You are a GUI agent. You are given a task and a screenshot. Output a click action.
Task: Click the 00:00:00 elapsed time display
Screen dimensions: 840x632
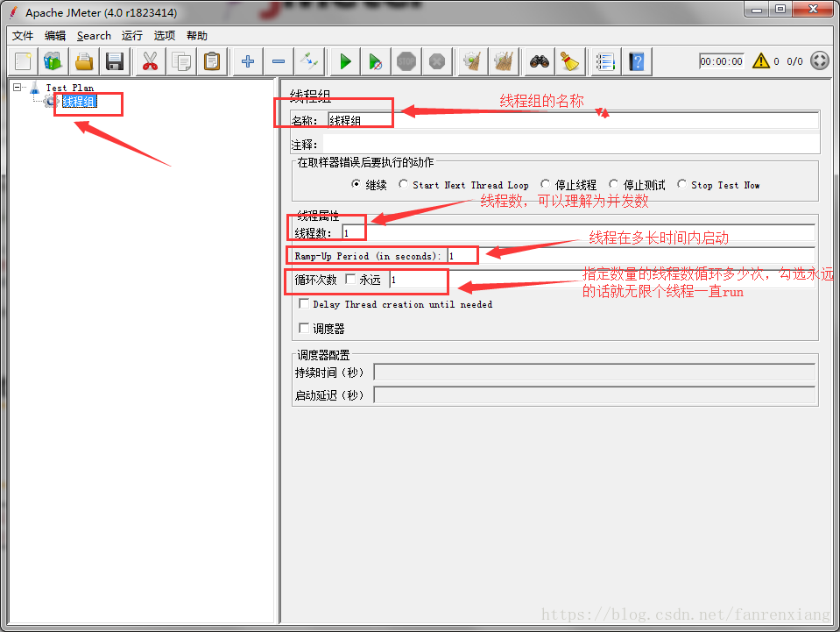721,61
